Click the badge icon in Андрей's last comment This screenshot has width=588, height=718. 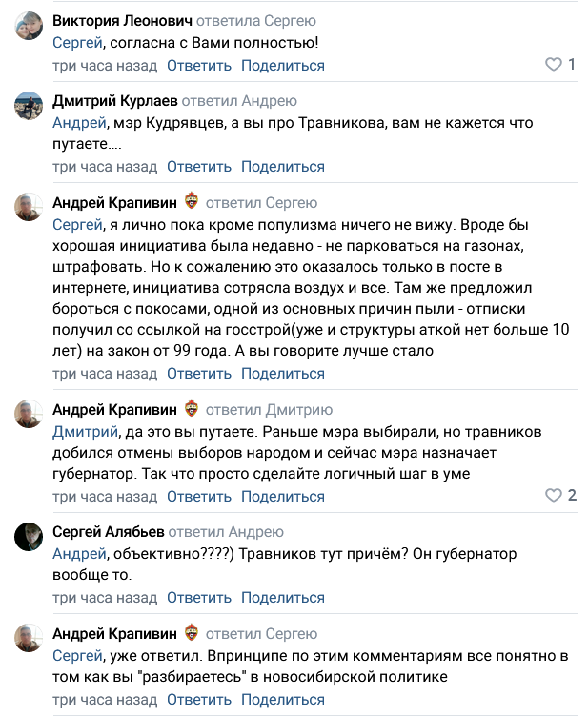point(193,633)
